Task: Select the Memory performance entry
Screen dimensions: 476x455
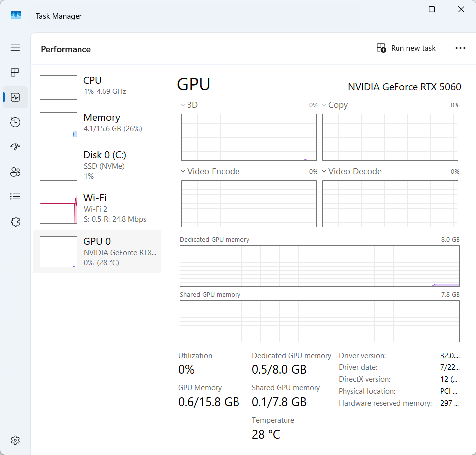Action: tap(97, 124)
